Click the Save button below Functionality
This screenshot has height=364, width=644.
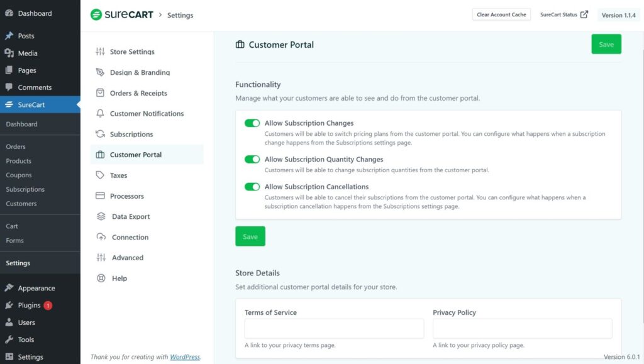pyautogui.click(x=250, y=236)
